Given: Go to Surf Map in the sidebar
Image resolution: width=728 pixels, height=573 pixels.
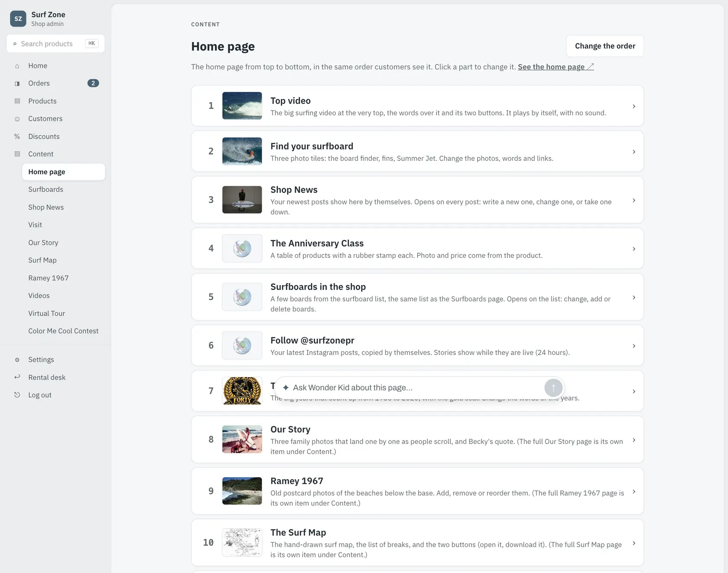Looking at the screenshot, I should pyautogui.click(x=63, y=260).
